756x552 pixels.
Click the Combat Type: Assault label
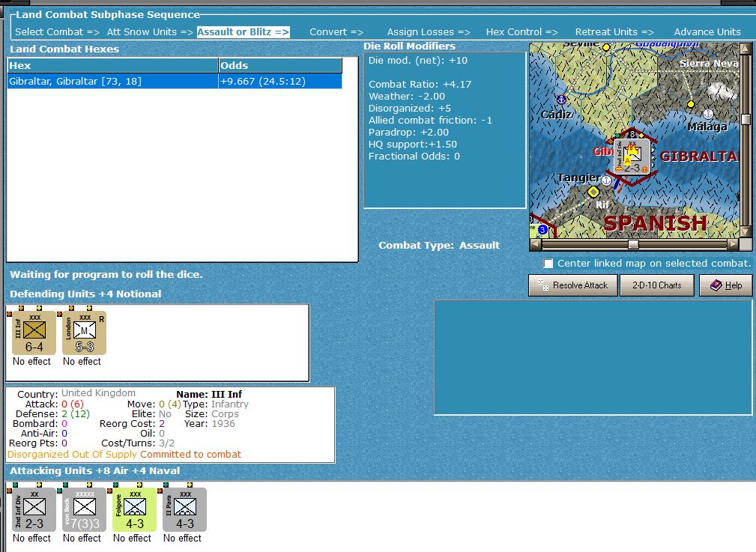(439, 246)
